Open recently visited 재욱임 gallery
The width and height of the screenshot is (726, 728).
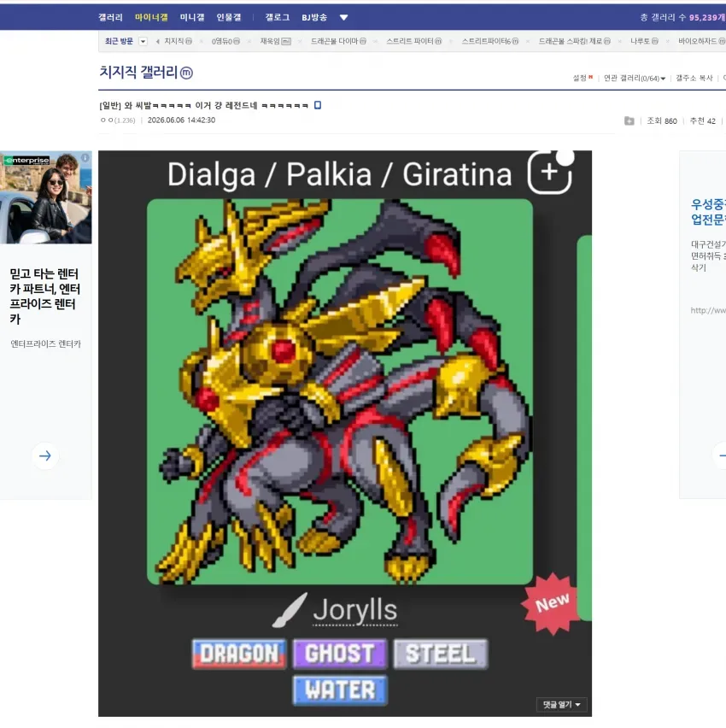pos(275,41)
